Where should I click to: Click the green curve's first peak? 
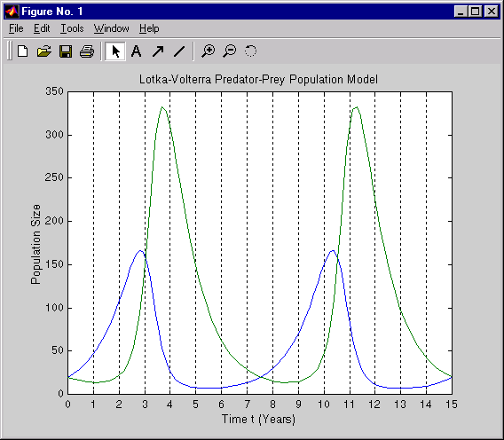click(x=162, y=107)
